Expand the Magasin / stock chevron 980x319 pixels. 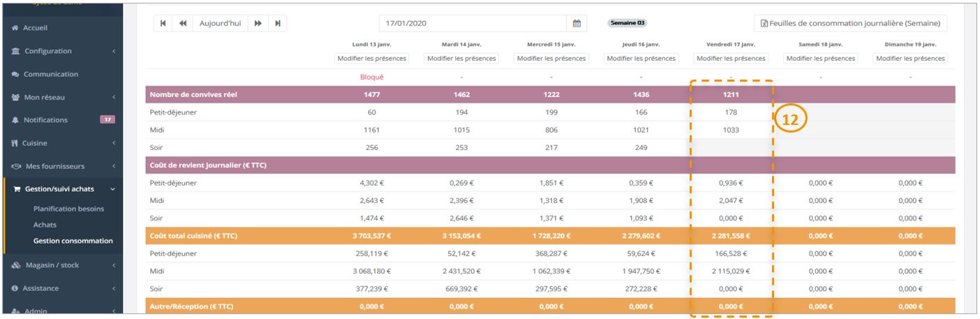point(113,265)
